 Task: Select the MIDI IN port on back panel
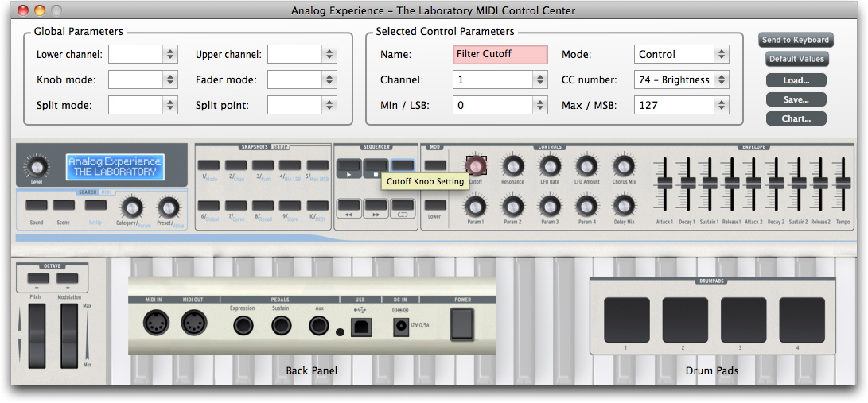click(x=157, y=323)
